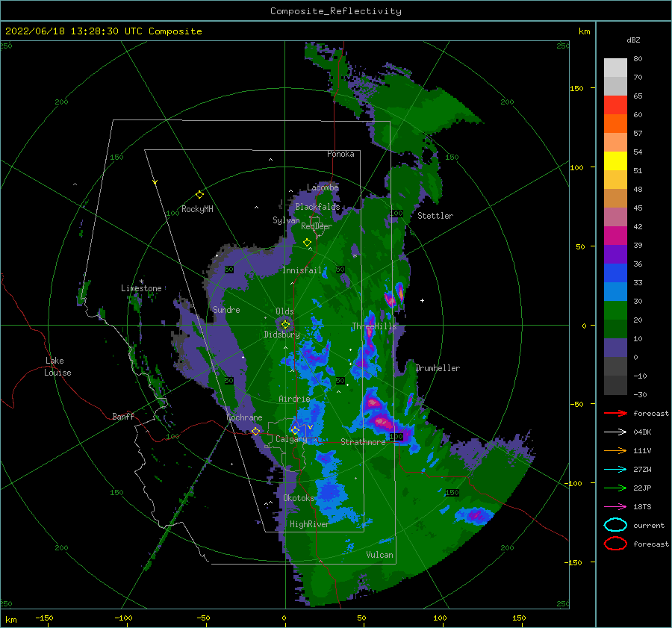Click the Banff label

[123, 416]
